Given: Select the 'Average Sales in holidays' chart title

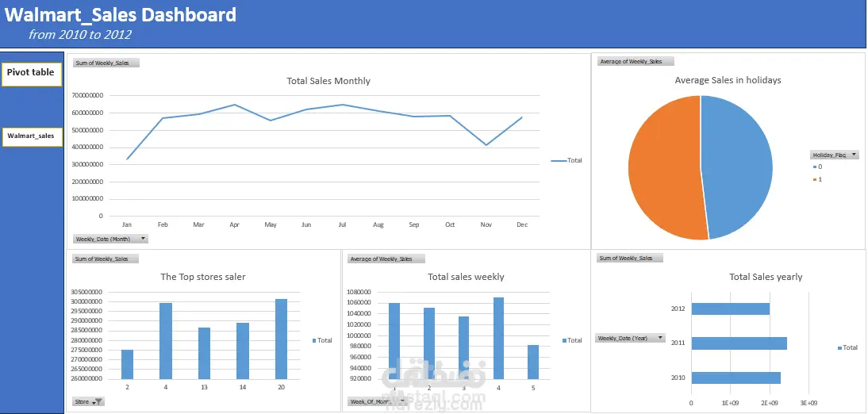Looking at the screenshot, I should [x=728, y=80].
